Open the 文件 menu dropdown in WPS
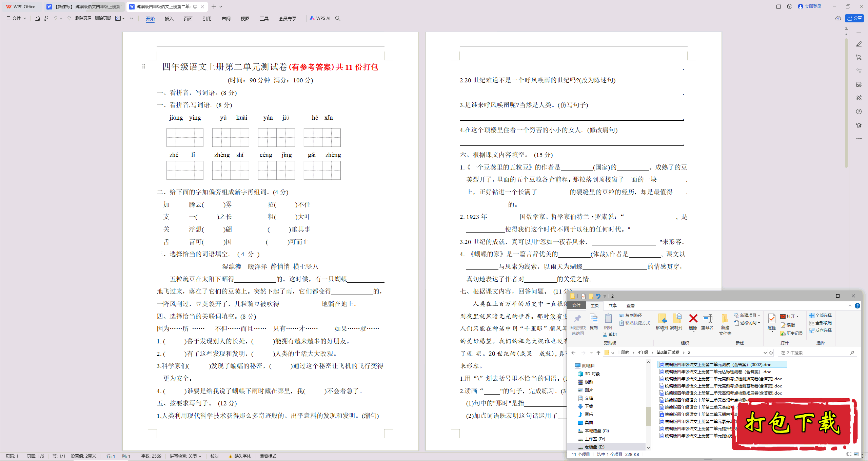 tap(16, 18)
